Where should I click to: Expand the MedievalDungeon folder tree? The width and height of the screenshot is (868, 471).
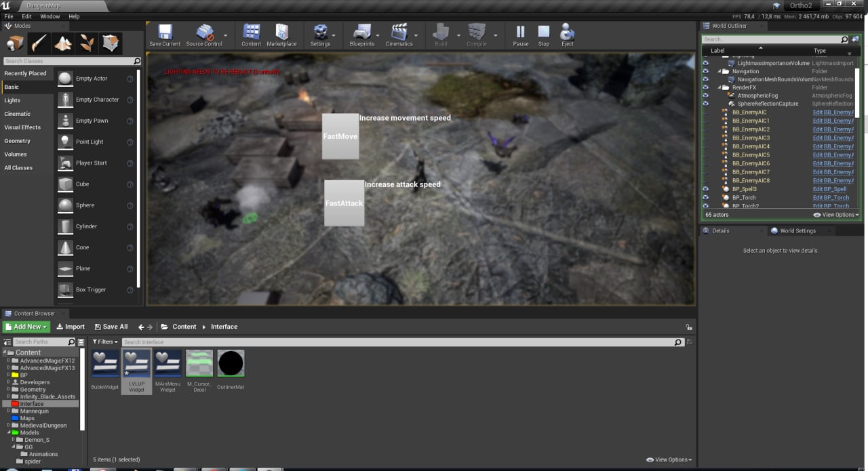pyautogui.click(x=9, y=426)
